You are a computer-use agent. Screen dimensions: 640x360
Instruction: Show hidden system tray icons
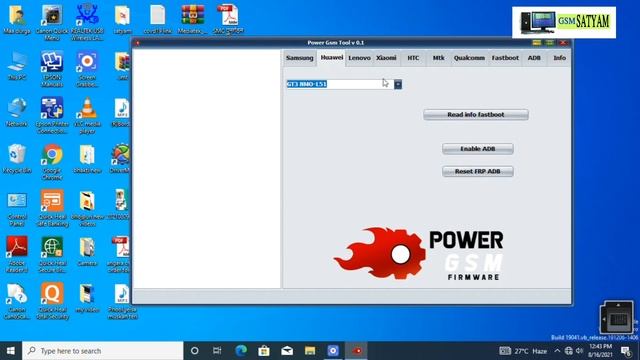coord(557,351)
